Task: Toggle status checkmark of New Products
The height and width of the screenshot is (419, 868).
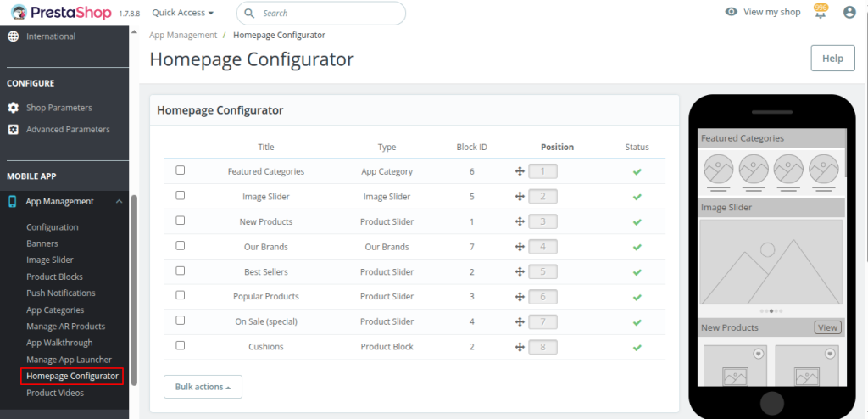Action: (x=637, y=221)
